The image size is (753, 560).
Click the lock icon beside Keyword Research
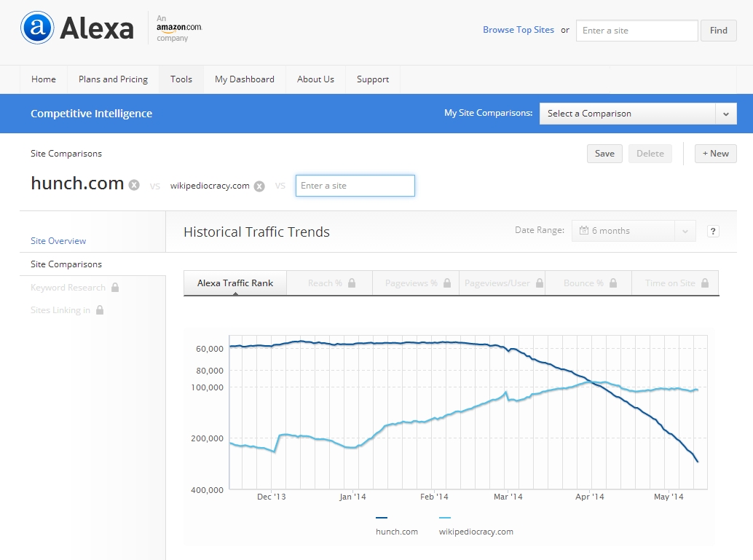pyautogui.click(x=115, y=288)
